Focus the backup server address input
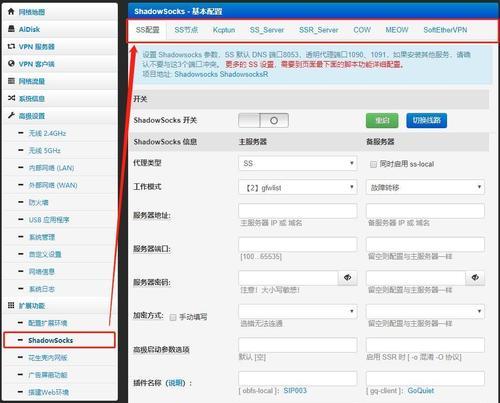500x403 pixels. 425,211
